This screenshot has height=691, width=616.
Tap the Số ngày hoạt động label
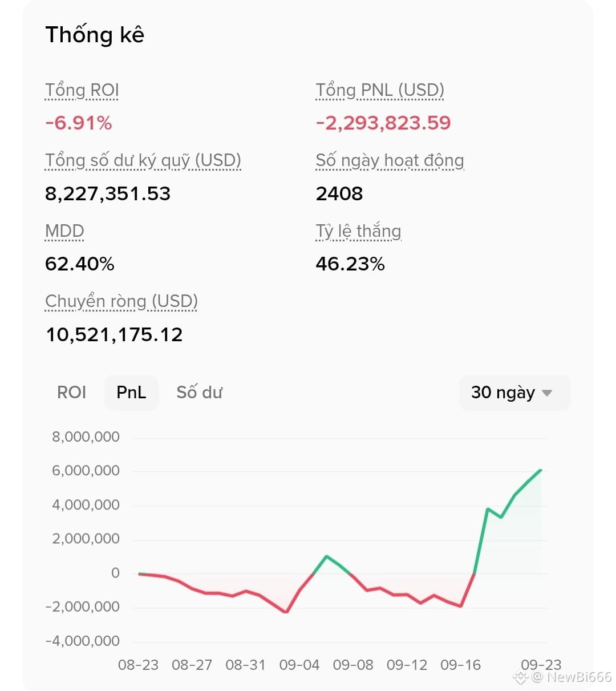pos(390,161)
